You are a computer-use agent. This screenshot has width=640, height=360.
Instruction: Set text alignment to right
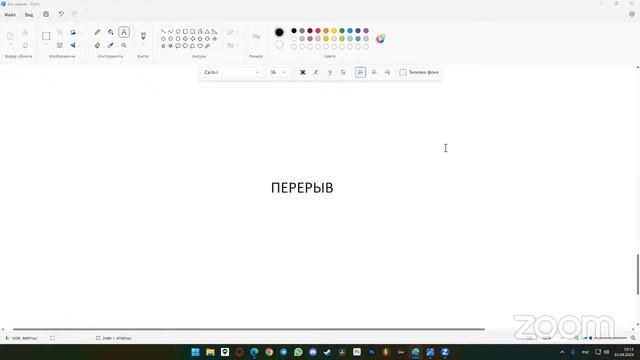point(387,72)
